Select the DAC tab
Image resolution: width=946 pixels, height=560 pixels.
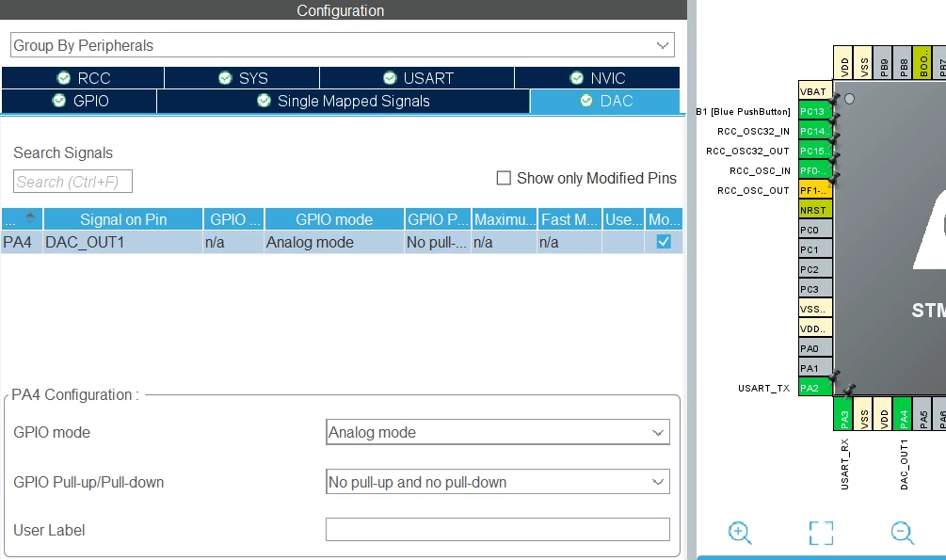point(605,101)
